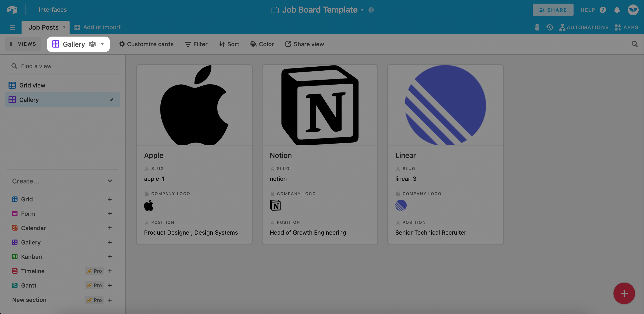Add a new Gallery view with plus
Image resolution: width=644 pixels, height=314 pixels.
[110, 242]
